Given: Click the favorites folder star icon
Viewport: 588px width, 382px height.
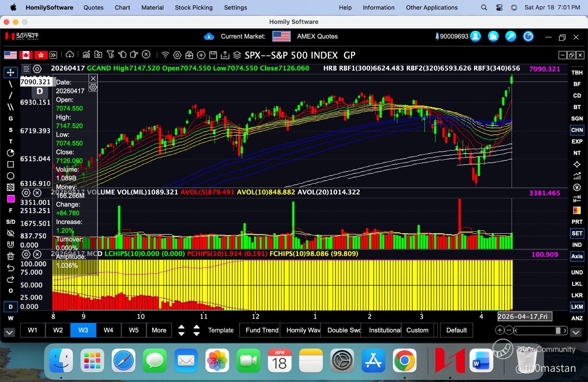Looking at the screenshot, I should 98,55.
